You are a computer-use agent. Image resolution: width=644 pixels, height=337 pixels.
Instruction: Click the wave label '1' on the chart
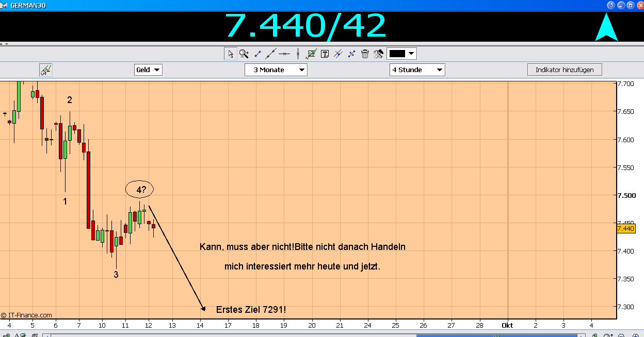coord(65,201)
